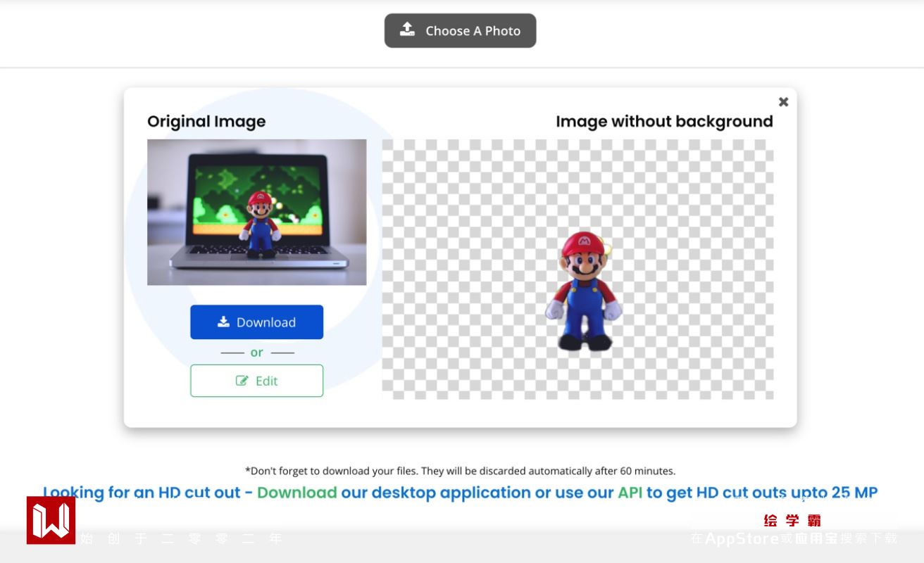Open the original laptop photo thumbnail

coord(256,212)
